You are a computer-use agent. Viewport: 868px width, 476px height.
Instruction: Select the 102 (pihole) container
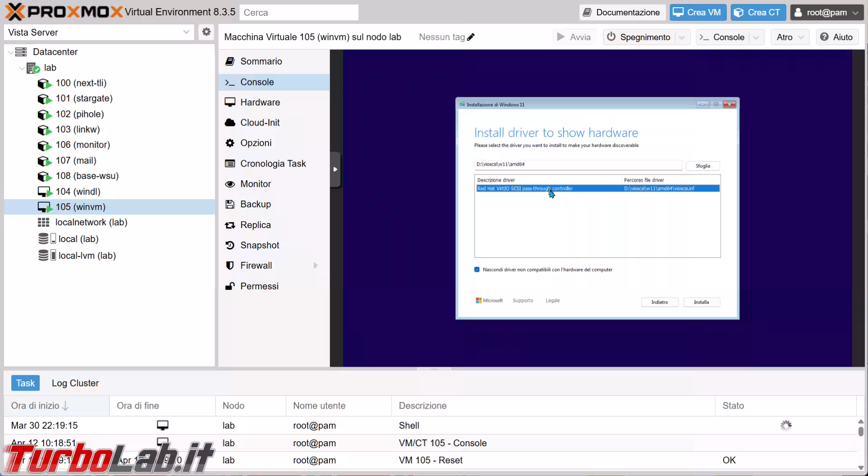pos(80,114)
